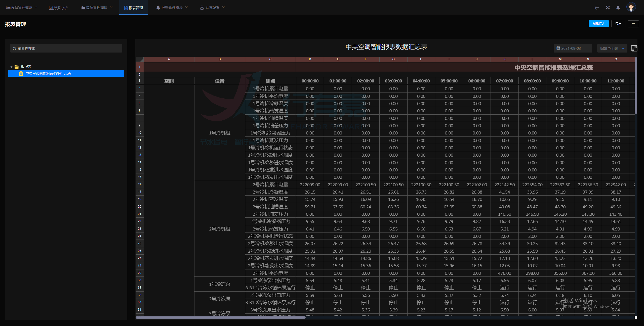Open the user avatar menu
644x326 pixels.
click(631, 7)
